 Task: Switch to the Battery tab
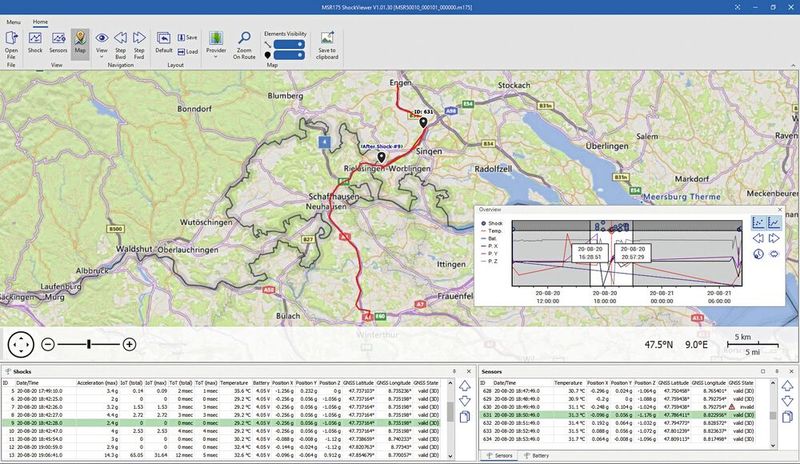coord(537,455)
